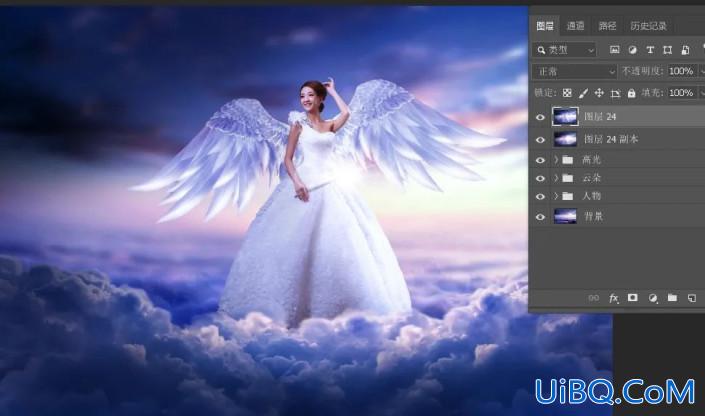Lock artboard nesting crop-style icon
The image size is (705, 416).
tap(616, 93)
